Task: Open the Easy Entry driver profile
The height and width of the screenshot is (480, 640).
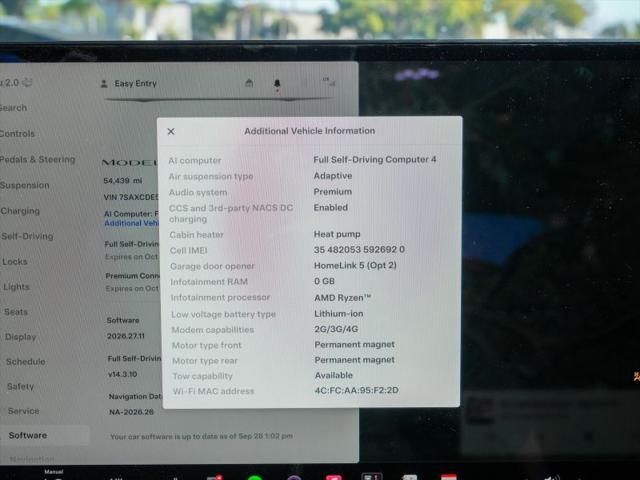Action: pyautogui.click(x=129, y=84)
